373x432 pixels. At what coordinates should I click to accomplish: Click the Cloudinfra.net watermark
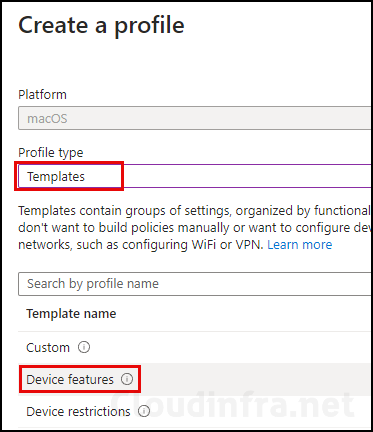tap(232, 405)
